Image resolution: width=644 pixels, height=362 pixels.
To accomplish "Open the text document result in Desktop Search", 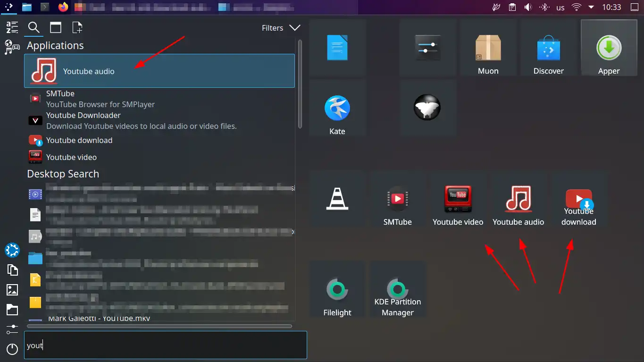I will pyautogui.click(x=159, y=215).
